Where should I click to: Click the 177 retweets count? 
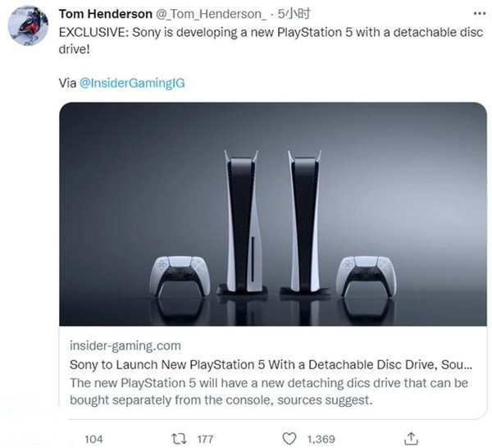coord(204,439)
